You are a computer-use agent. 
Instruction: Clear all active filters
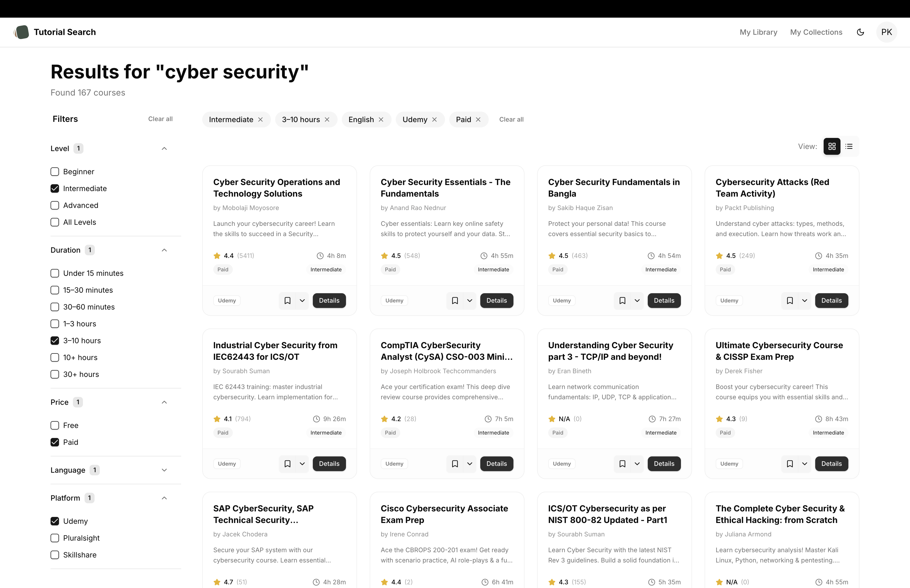pyautogui.click(x=511, y=119)
